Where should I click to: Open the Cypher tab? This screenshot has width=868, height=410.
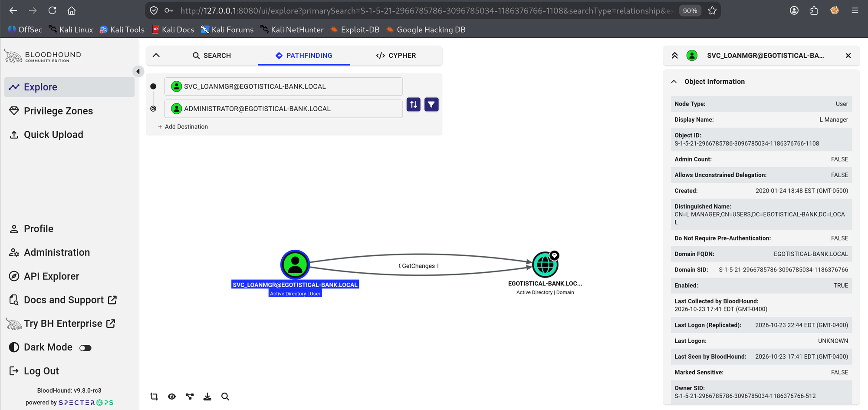click(x=396, y=56)
